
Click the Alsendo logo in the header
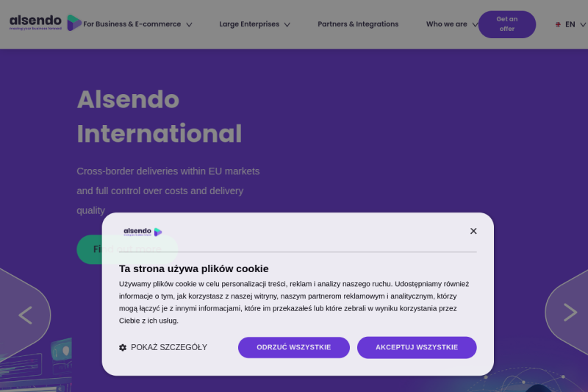point(45,23)
